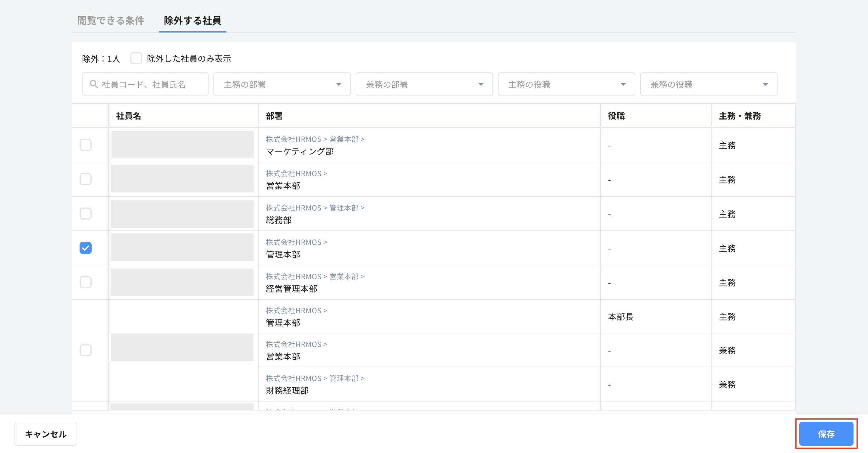868x453 pixels.
Task: Click the 部署 column header
Action: click(274, 116)
